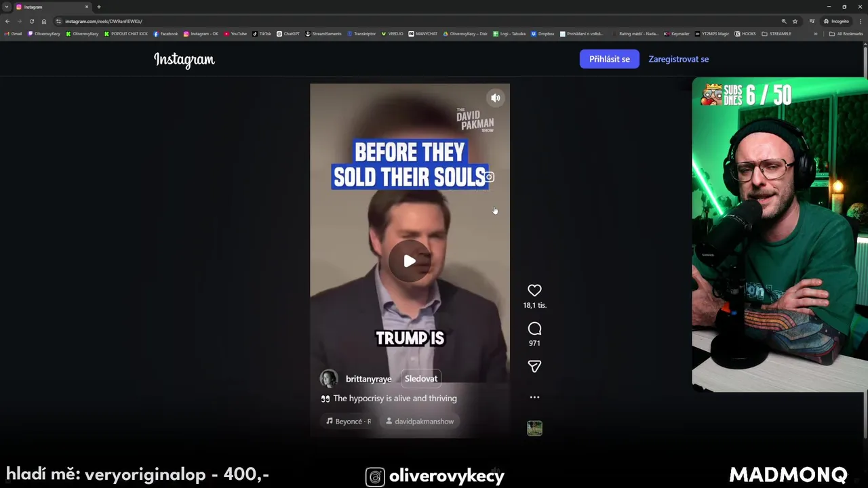Open the Logi - Tabulka bookmark
Viewport: 868px width, 488px height.
(509, 33)
